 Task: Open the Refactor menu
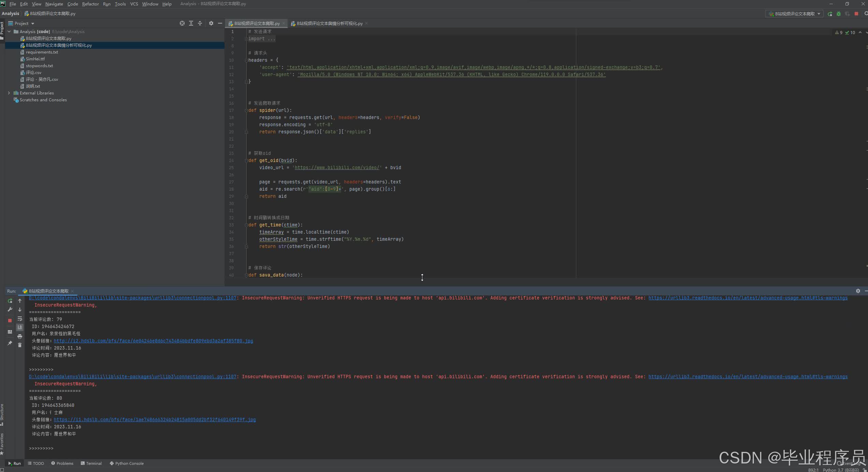[90, 4]
